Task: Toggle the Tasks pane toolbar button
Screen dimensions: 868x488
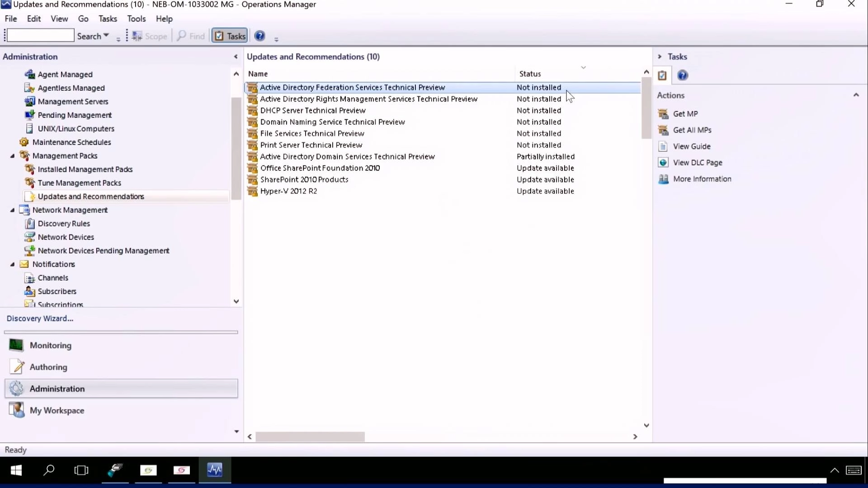Action: coord(230,36)
